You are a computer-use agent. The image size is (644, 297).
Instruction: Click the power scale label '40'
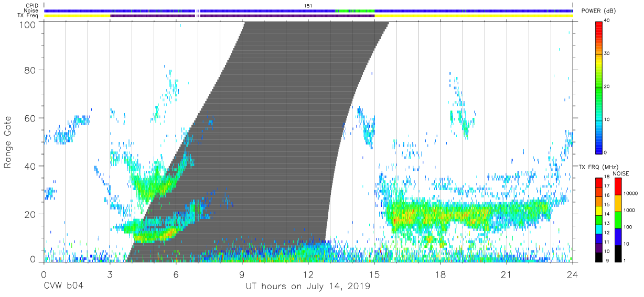coord(607,21)
